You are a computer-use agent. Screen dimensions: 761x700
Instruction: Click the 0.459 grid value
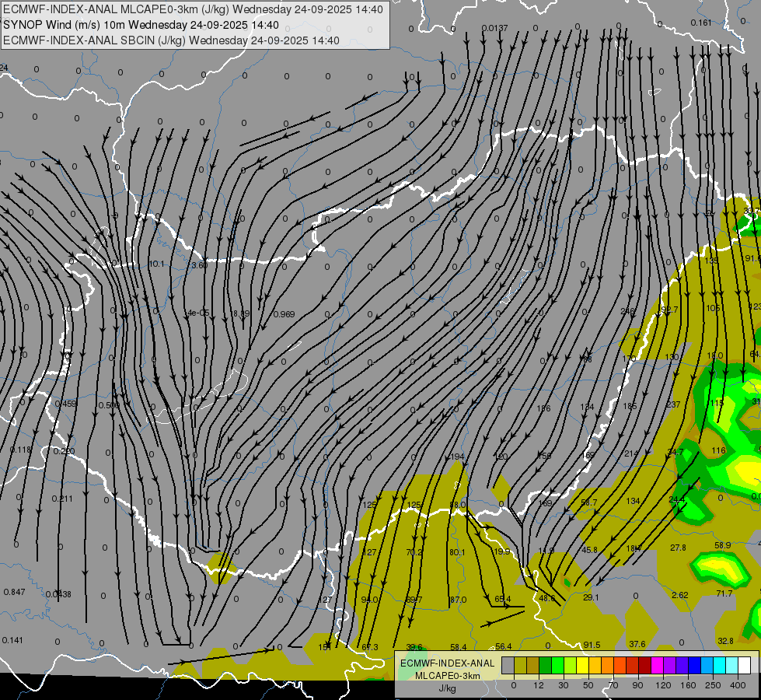coord(65,404)
